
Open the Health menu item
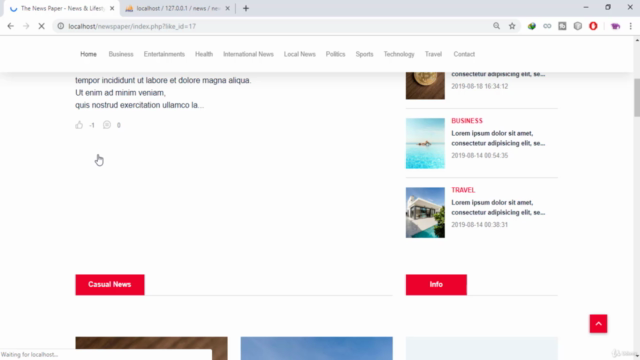click(x=204, y=54)
